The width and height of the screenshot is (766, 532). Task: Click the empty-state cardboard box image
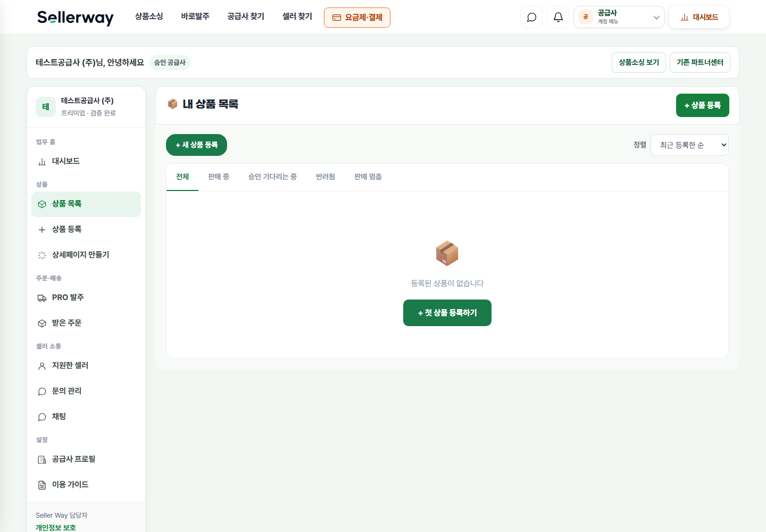click(x=447, y=253)
